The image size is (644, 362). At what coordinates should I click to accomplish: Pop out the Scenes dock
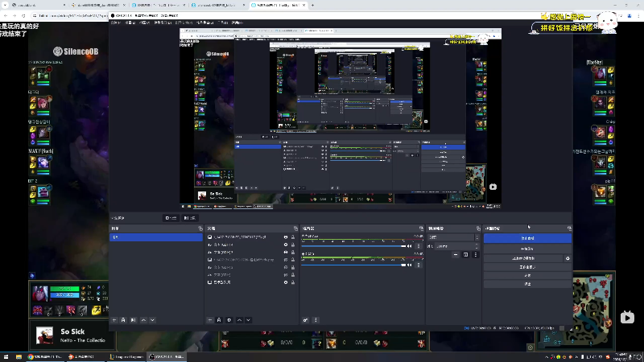coord(200,228)
